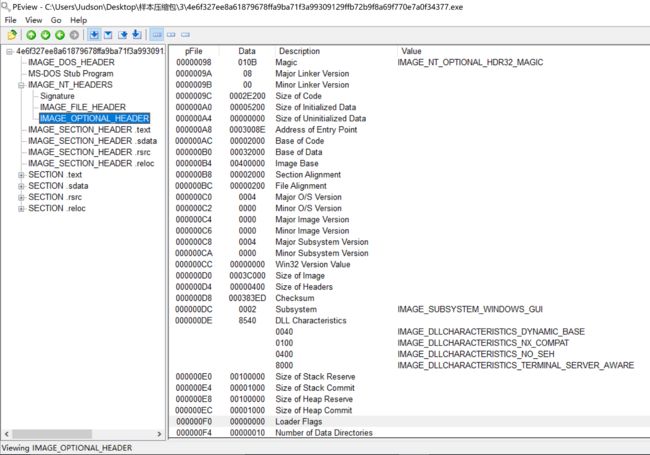The image size is (650, 455).
Task: Select the Signature tree item
Action: pyautogui.click(x=57, y=96)
